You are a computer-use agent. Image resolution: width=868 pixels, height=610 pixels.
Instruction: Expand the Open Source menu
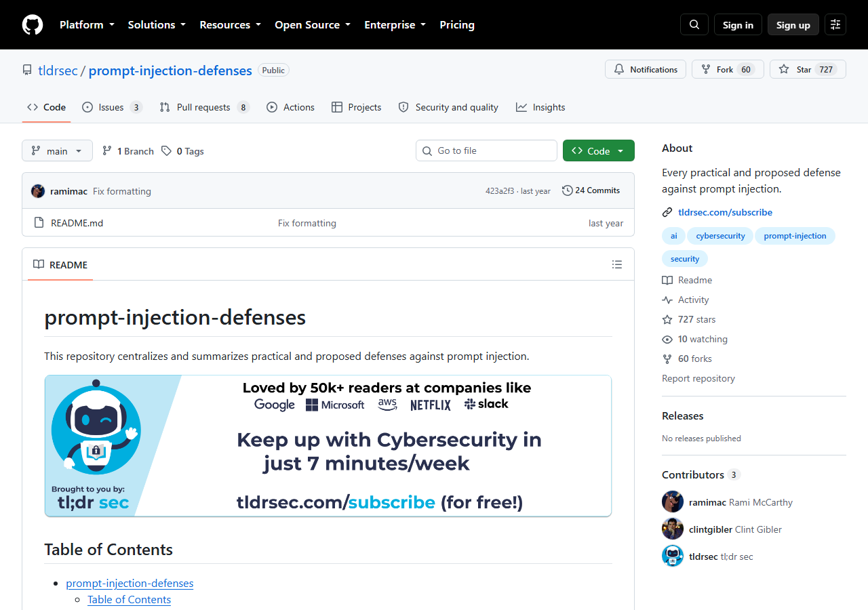point(313,24)
